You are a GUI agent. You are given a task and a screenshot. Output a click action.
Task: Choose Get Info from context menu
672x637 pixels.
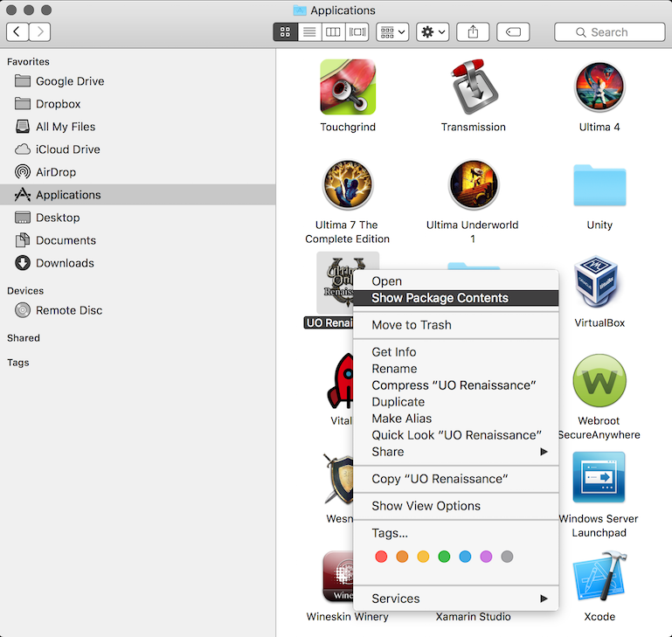[455, 352]
